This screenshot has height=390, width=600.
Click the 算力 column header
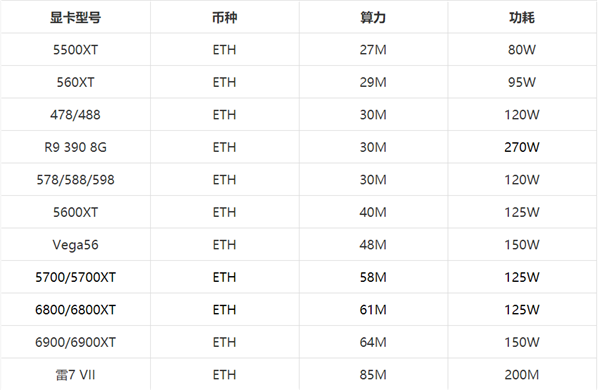click(373, 18)
